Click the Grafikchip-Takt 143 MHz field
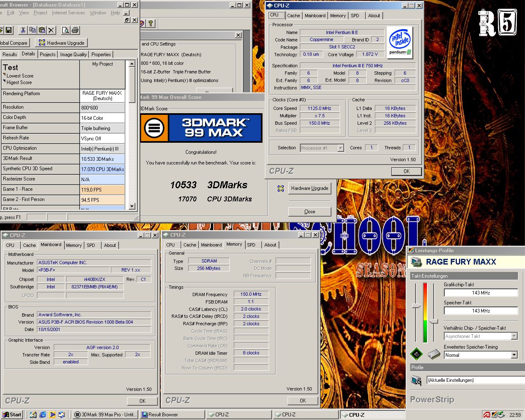Viewport: 525px width, 420px height. point(481,293)
